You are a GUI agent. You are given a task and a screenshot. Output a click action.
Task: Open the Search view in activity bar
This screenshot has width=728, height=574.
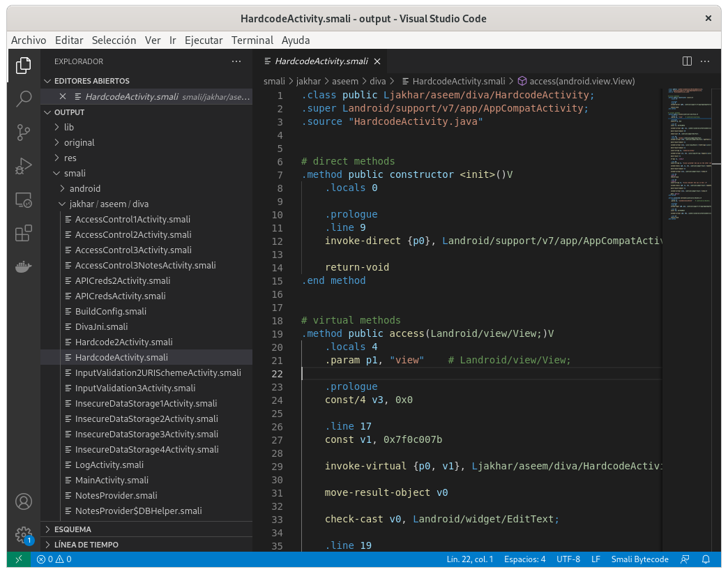[24, 98]
